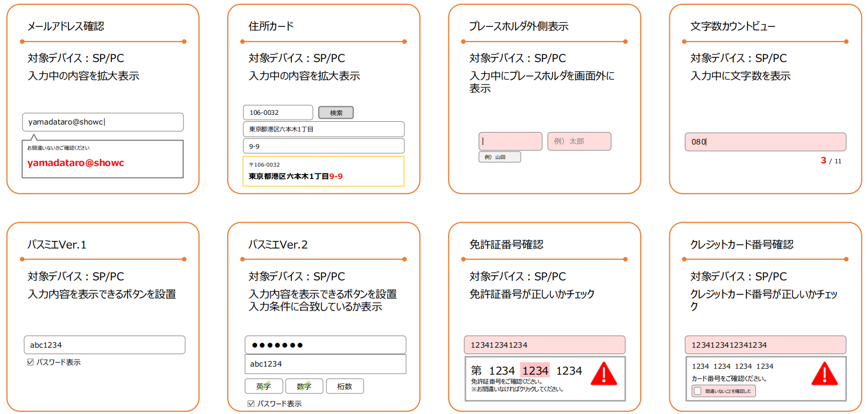868x414 pixels.
Task: Click the プレースホルダ外側表示 card title
Action: click(519, 26)
